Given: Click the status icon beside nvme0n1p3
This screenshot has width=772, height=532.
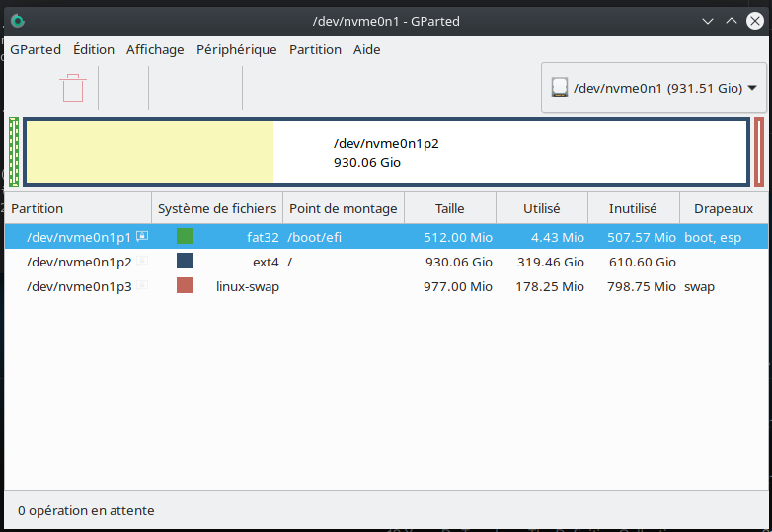Looking at the screenshot, I should (142, 286).
